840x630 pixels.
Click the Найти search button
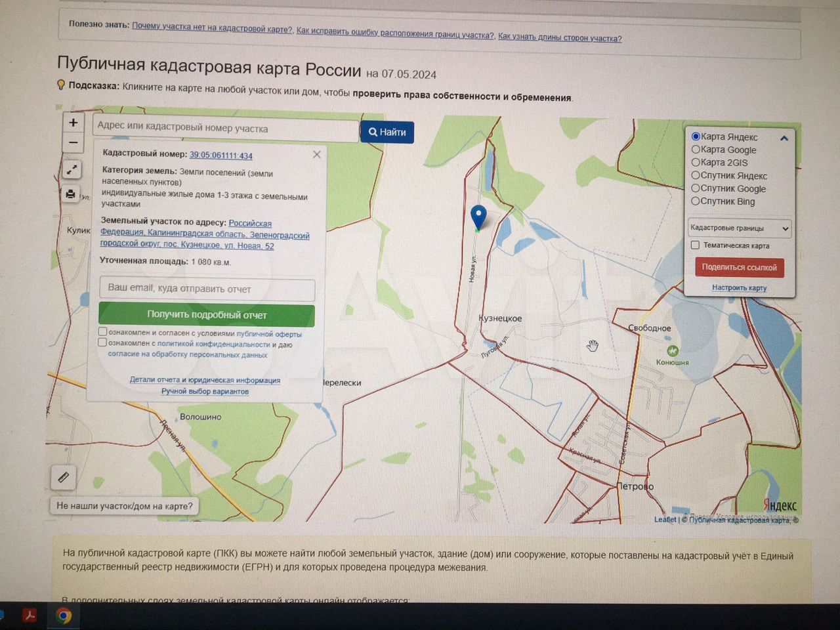pos(387,132)
